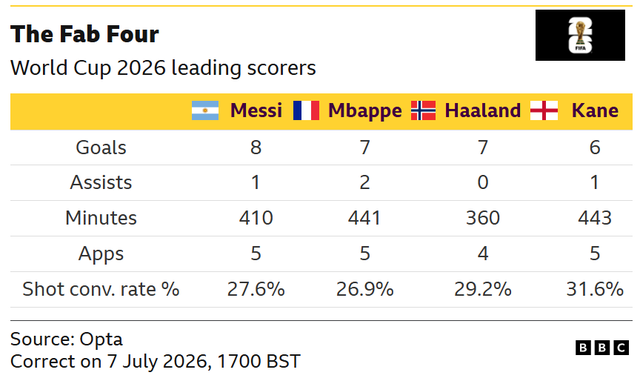The image size is (640, 381).
Task: Click the Shot conv. rate % label
Action: [101, 290]
